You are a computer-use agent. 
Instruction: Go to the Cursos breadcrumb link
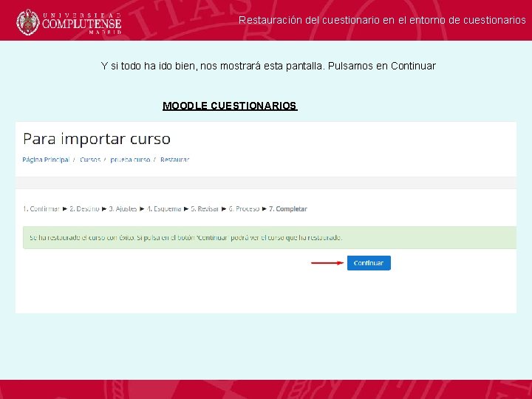tap(90, 160)
